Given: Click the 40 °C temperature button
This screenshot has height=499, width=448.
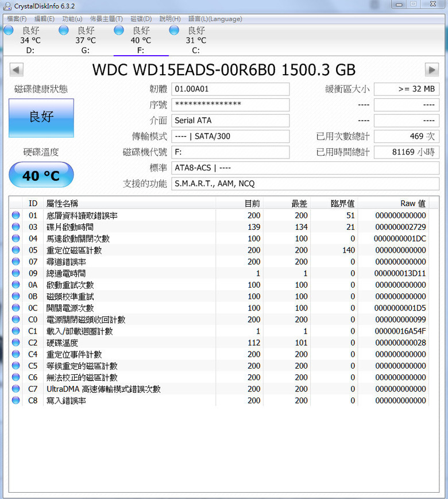Looking at the screenshot, I should [x=41, y=175].
